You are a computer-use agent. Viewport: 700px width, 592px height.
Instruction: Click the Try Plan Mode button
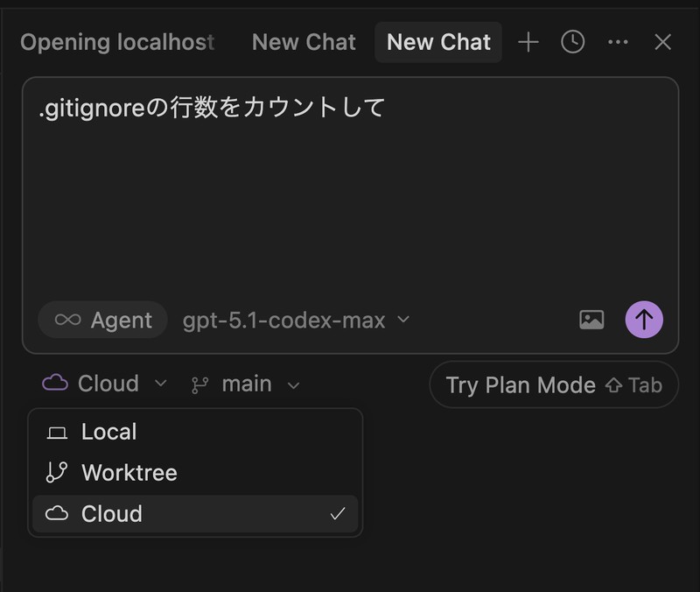coord(553,384)
